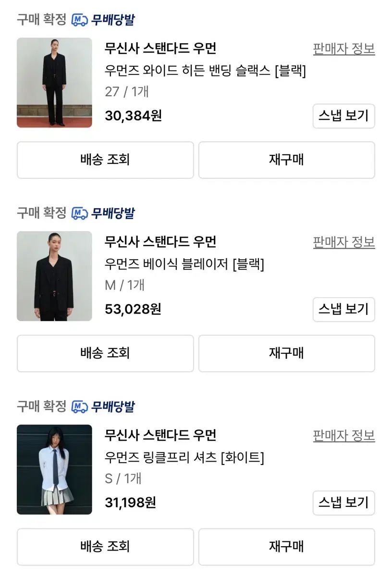The width and height of the screenshot is (392, 577).
Task: Open the wide slacks product thumbnail
Action: click(x=54, y=83)
